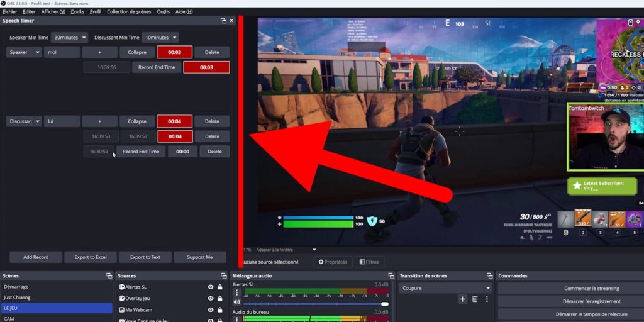
Task: Pop out the Speech Timer dock
Action: click(223, 21)
